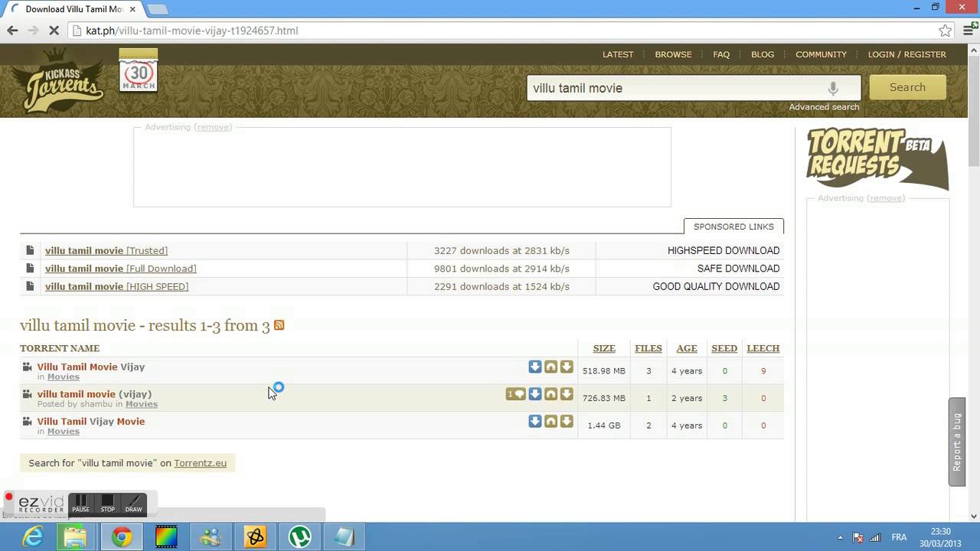Open Windows Live Messenger taskbar icon
This screenshot has height=551, width=980.
click(210, 537)
